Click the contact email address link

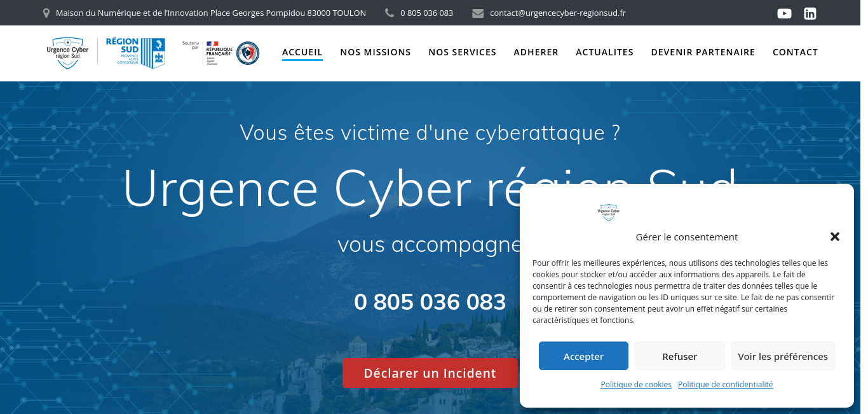click(558, 13)
